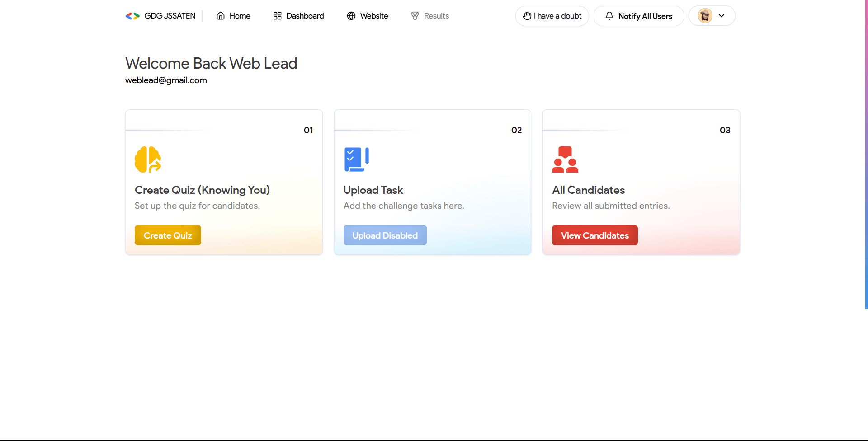Click the raised hand doubt icon
Image resolution: width=868 pixels, height=441 pixels.
click(528, 16)
